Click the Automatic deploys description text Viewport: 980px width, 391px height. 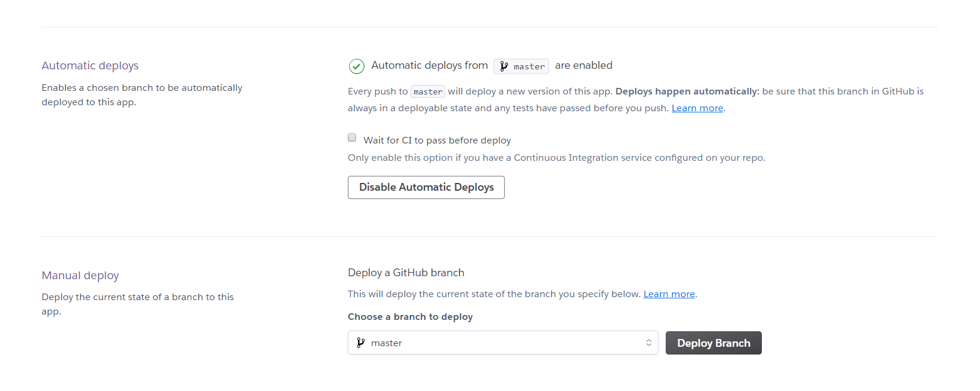point(142,95)
